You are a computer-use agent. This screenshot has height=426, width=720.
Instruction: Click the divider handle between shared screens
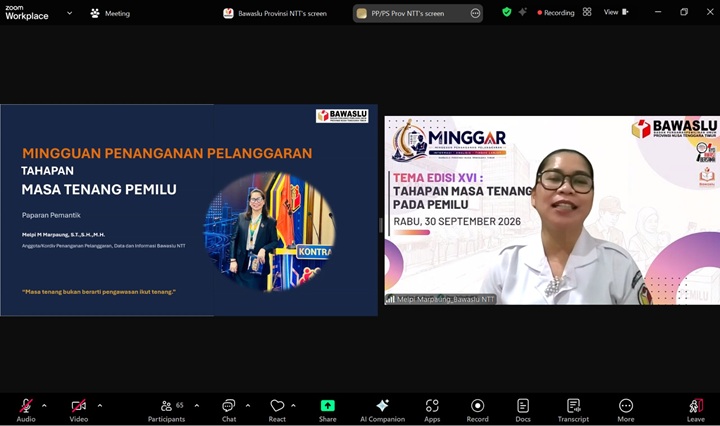(381, 225)
